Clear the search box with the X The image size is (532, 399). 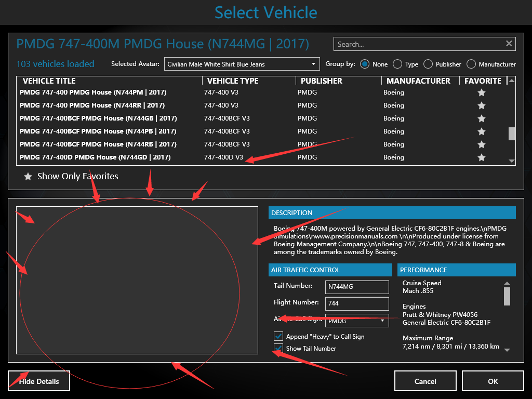click(509, 44)
